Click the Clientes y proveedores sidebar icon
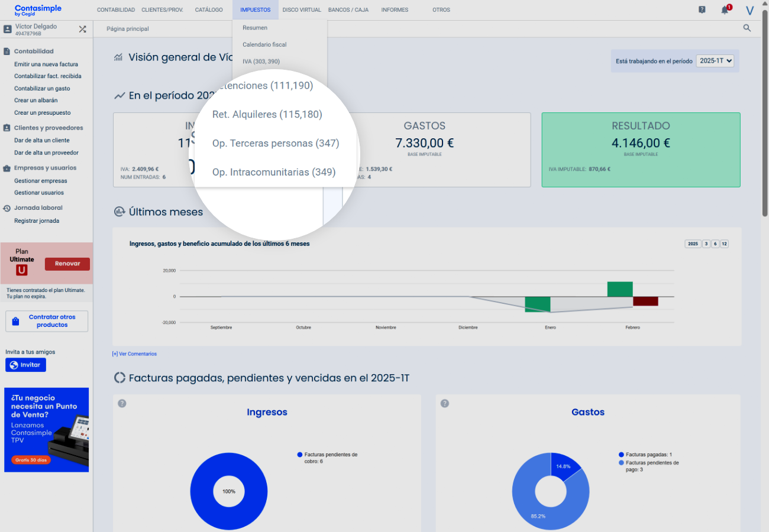This screenshot has width=769, height=532. (x=7, y=128)
